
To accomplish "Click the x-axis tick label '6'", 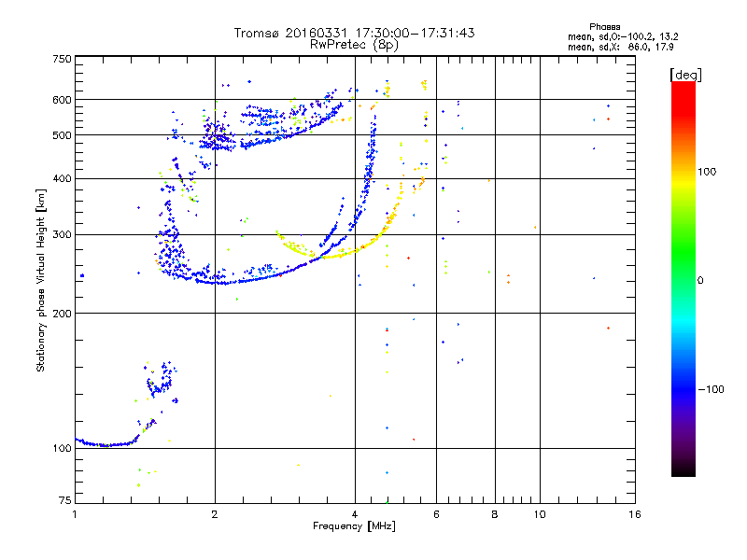I will [436, 514].
